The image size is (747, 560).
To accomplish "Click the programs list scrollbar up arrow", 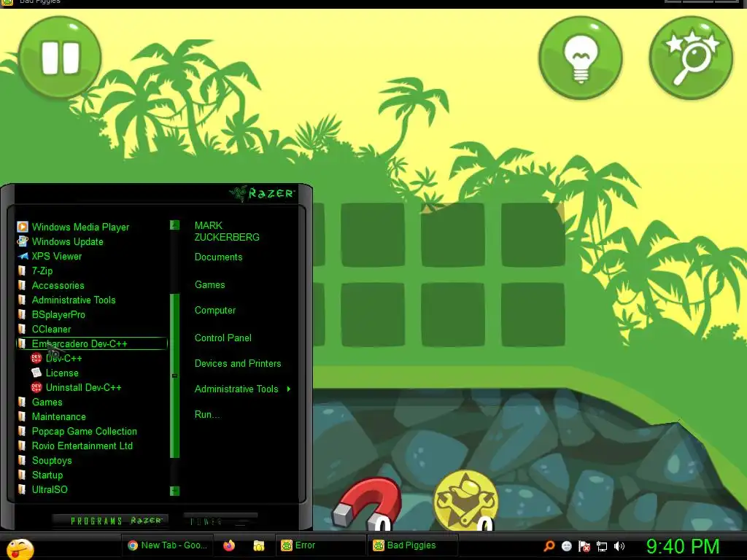I will pos(175,225).
